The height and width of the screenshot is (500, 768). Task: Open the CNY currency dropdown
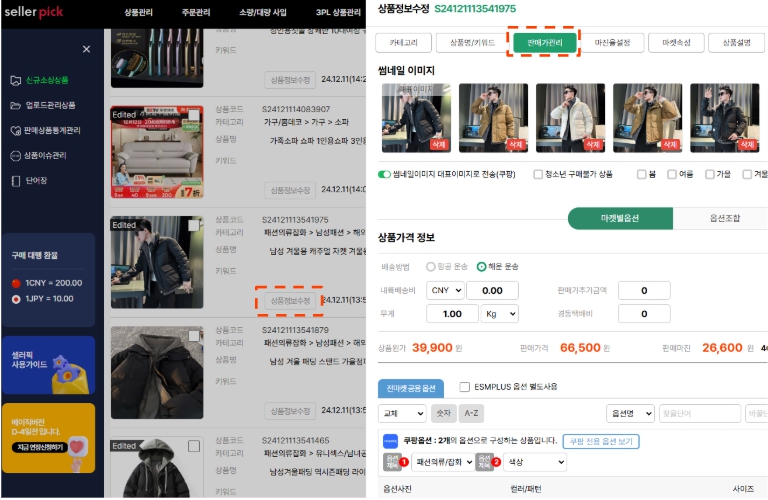[445, 290]
